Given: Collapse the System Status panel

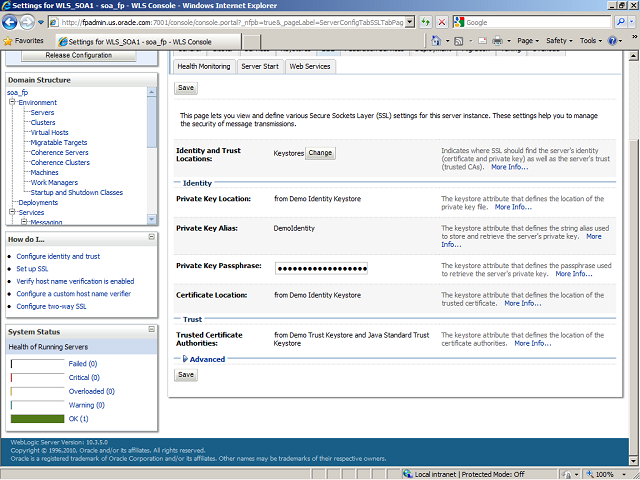Looking at the screenshot, I should (x=152, y=330).
